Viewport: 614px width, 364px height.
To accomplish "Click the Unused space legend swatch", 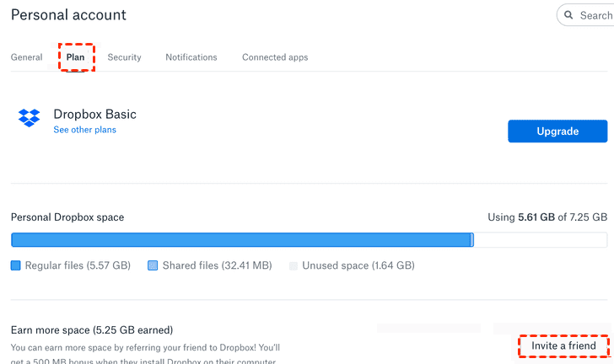I will click(294, 265).
